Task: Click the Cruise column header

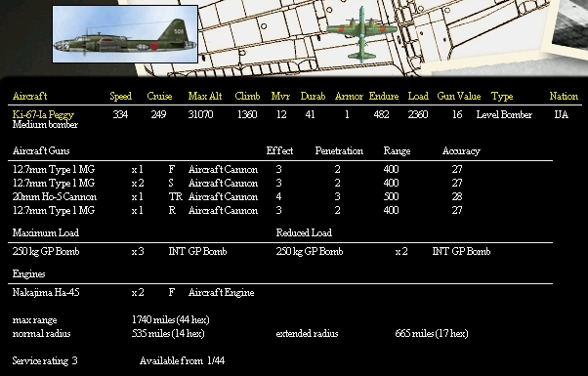Action: [159, 97]
